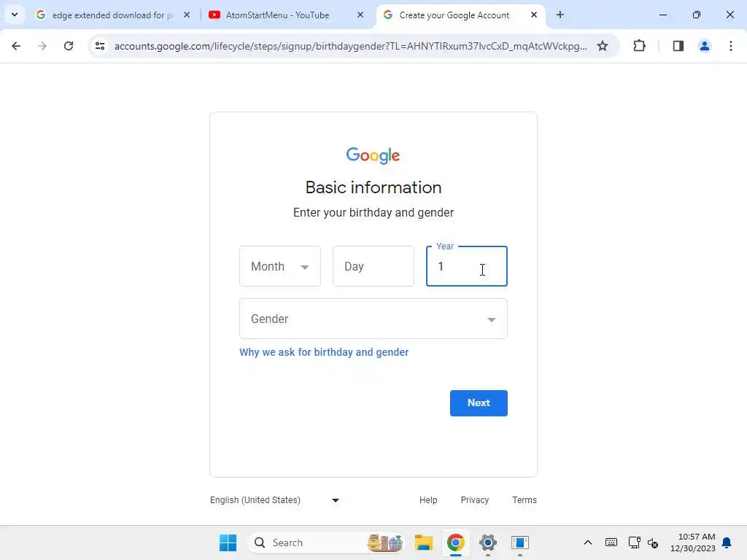
Task: Reload the current page
Action: pos(69,46)
